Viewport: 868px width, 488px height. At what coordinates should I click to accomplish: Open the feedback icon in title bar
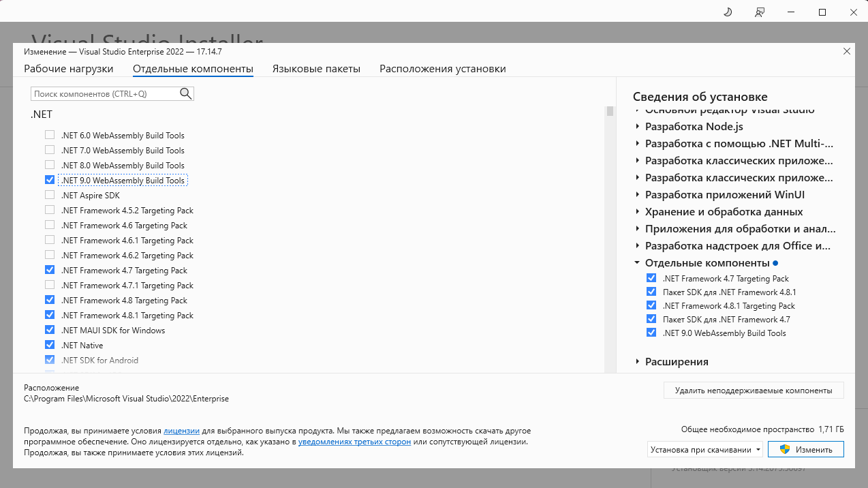point(760,12)
